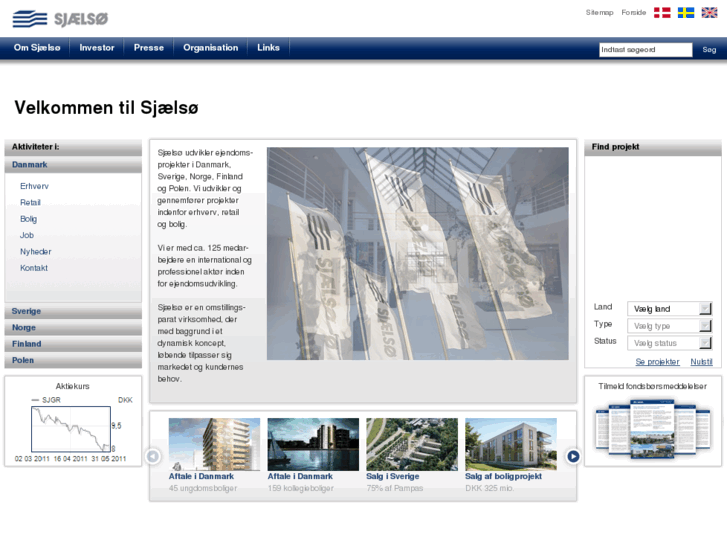Open Links menu

click(x=268, y=48)
